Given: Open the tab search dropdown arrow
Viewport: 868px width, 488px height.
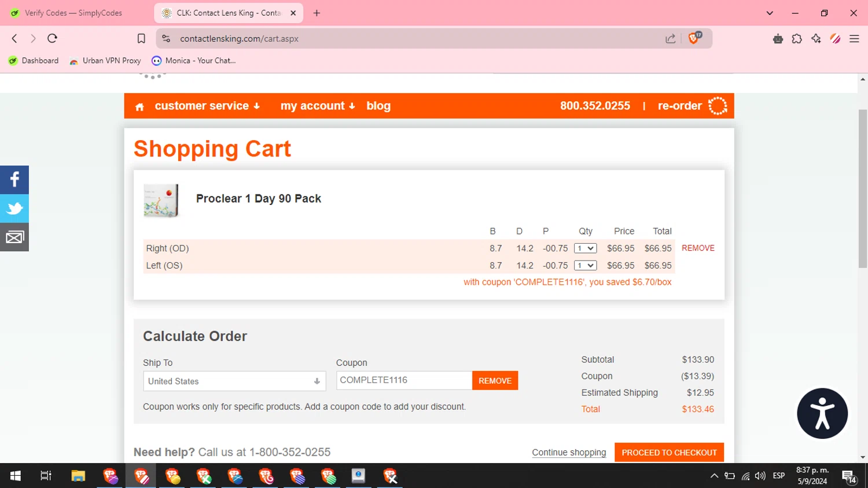Looking at the screenshot, I should tap(770, 13).
